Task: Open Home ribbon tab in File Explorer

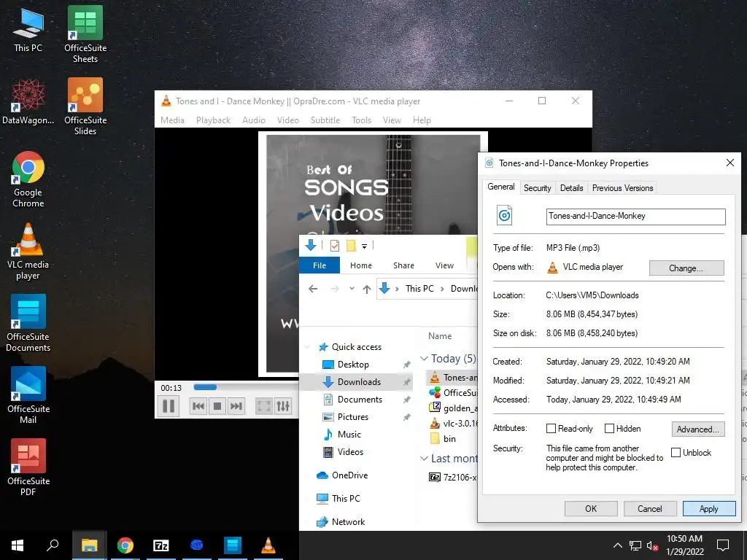Action: click(x=361, y=265)
